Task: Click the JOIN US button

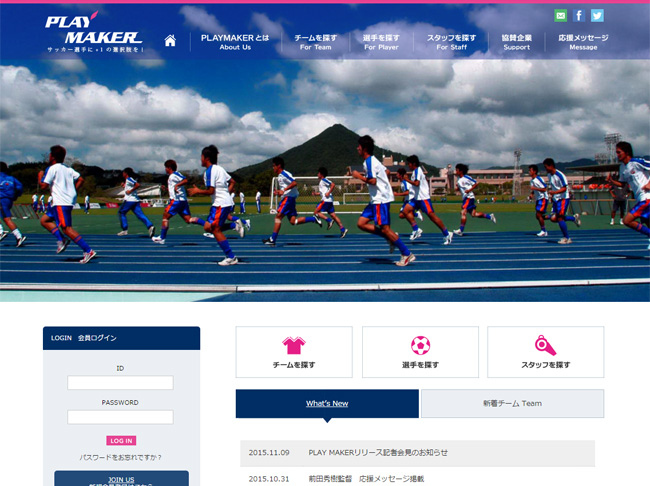Action: [121, 479]
